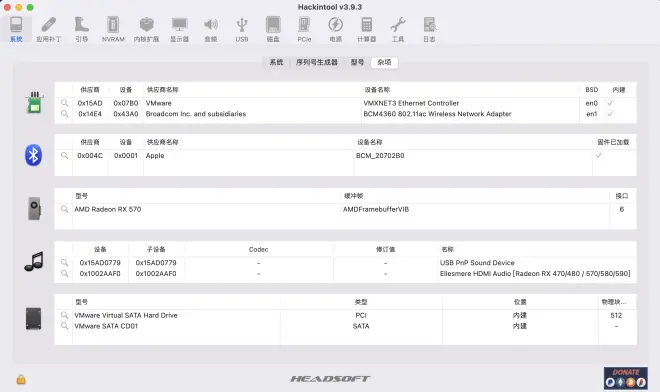Toggle the 固件已加载 checkbox for BCM_20702B0
The height and width of the screenshot is (392, 660).
(598, 155)
